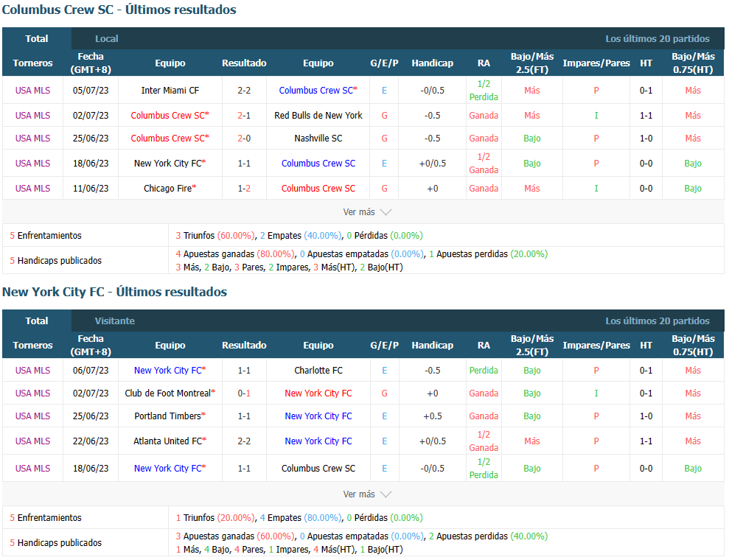This screenshot has height=560, width=729.
Task: Open the 2-2 result of Inter Miami match
Action: [244, 90]
